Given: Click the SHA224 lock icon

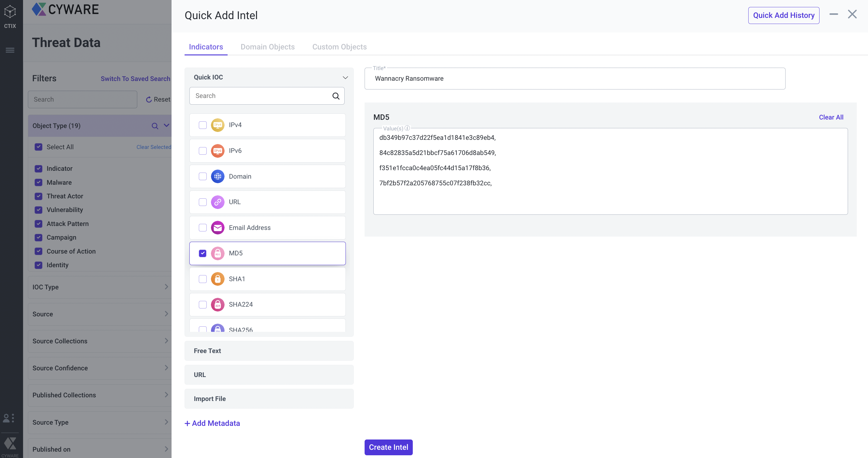Looking at the screenshot, I should (x=217, y=305).
